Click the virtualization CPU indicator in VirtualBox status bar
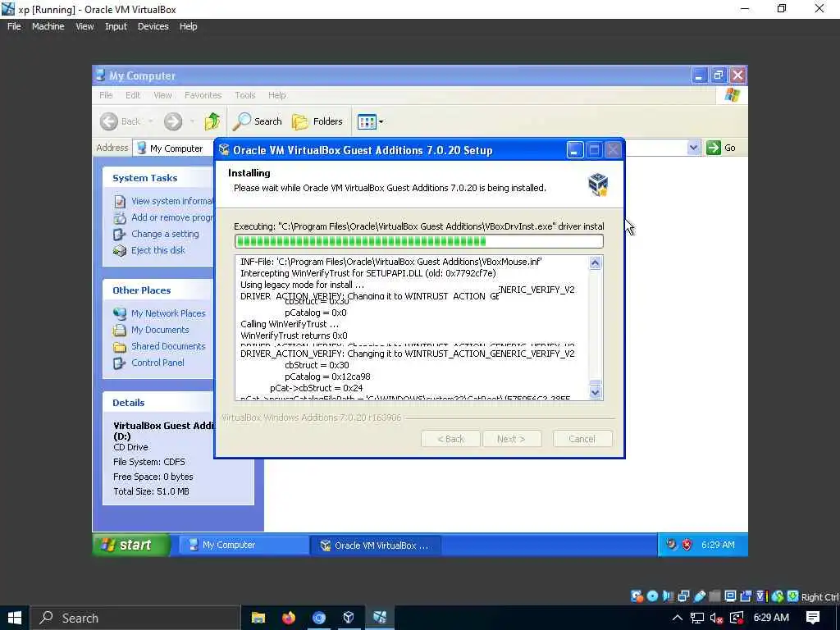This screenshot has width=840, height=630. click(761, 596)
